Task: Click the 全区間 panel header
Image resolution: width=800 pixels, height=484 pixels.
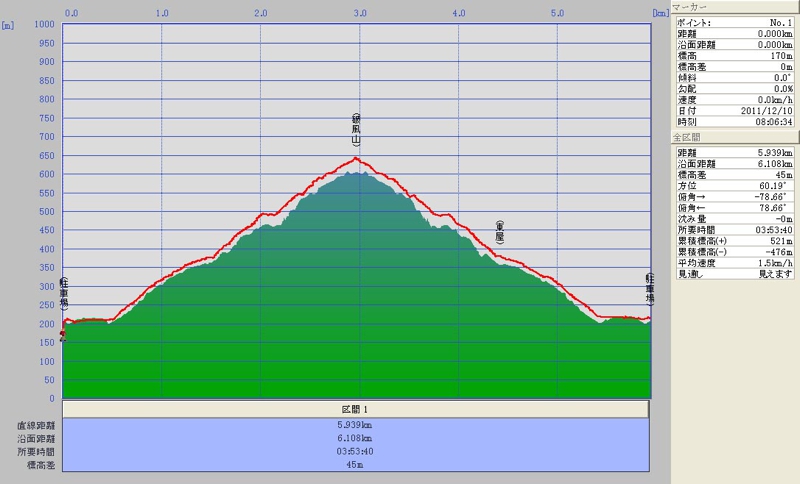Action: [734, 136]
